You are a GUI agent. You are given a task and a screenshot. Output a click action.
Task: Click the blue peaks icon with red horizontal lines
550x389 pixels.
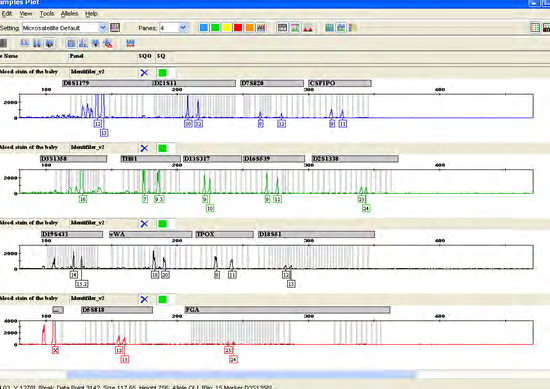130,43
